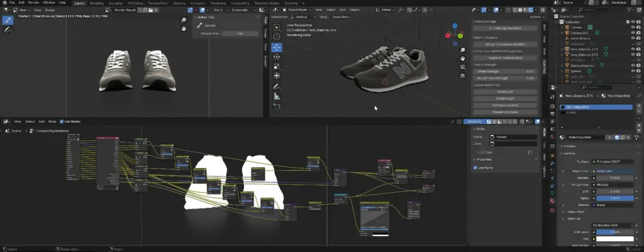644x252 pixels.
Task: Toggle the Collection exclude checkbox in outliner
Action: 628,22
